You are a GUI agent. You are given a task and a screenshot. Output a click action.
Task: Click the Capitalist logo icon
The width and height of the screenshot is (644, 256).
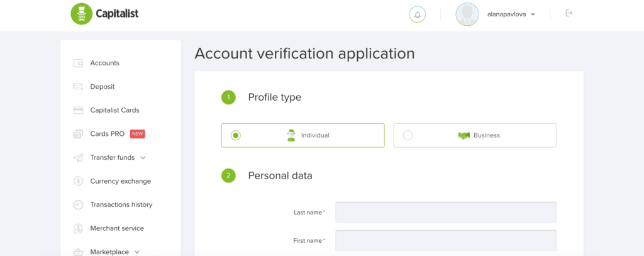tap(82, 14)
